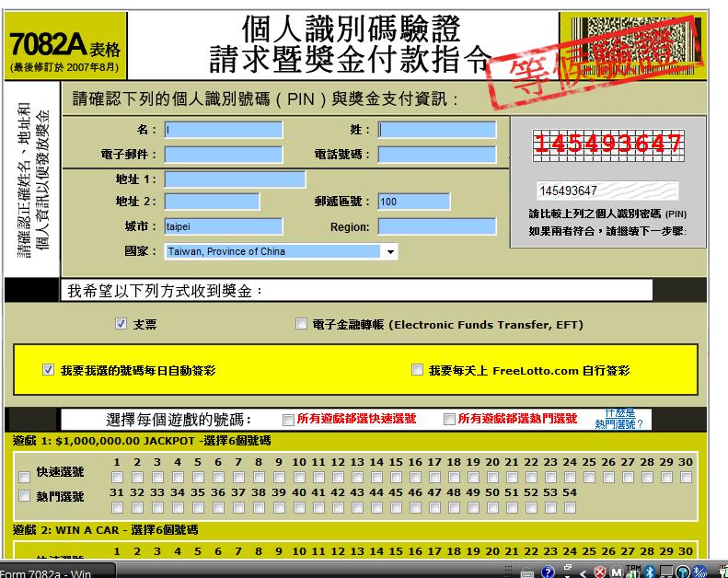Viewport: 728px width, 578px height.
Task: Click the monitor display tray icon
Action: [666, 572]
